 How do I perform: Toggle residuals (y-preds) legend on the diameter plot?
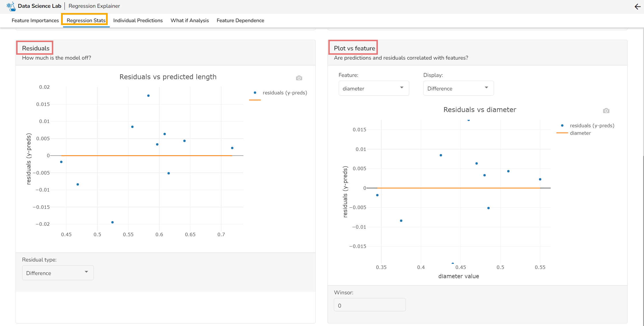tap(592, 125)
